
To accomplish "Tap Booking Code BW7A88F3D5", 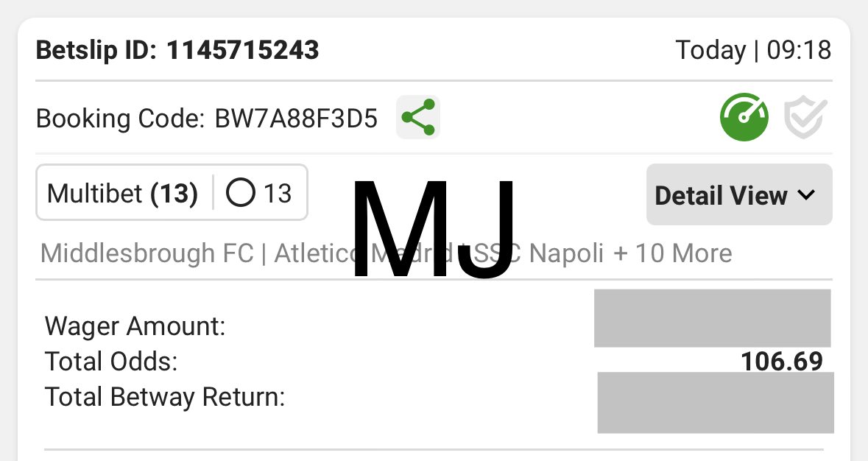I will point(207,119).
